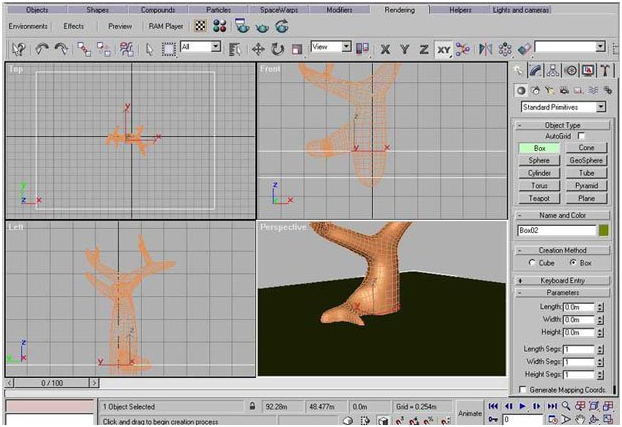Image resolution: width=622 pixels, height=427 pixels.
Task: Switch to the Shapes tab
Action: click(98, 10)
